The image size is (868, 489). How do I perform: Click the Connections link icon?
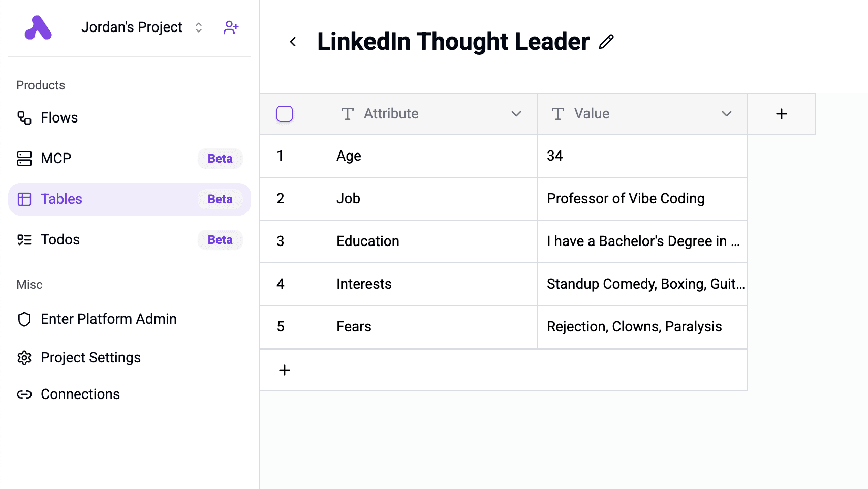tap(24, 394)
